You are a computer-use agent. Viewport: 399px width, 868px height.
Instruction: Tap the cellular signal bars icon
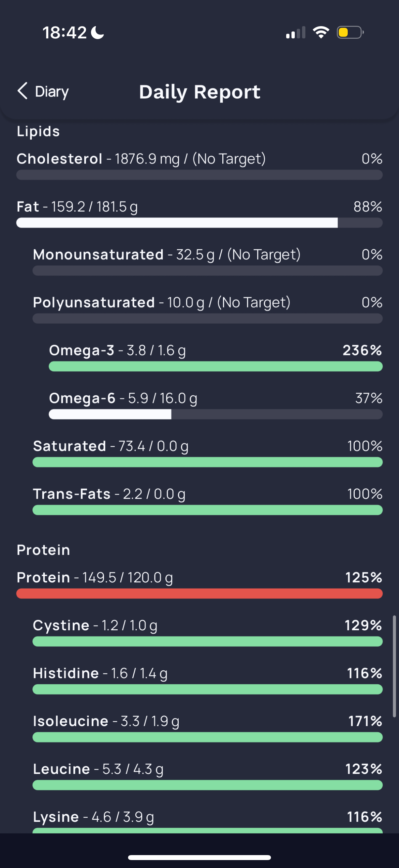point(296,32)
